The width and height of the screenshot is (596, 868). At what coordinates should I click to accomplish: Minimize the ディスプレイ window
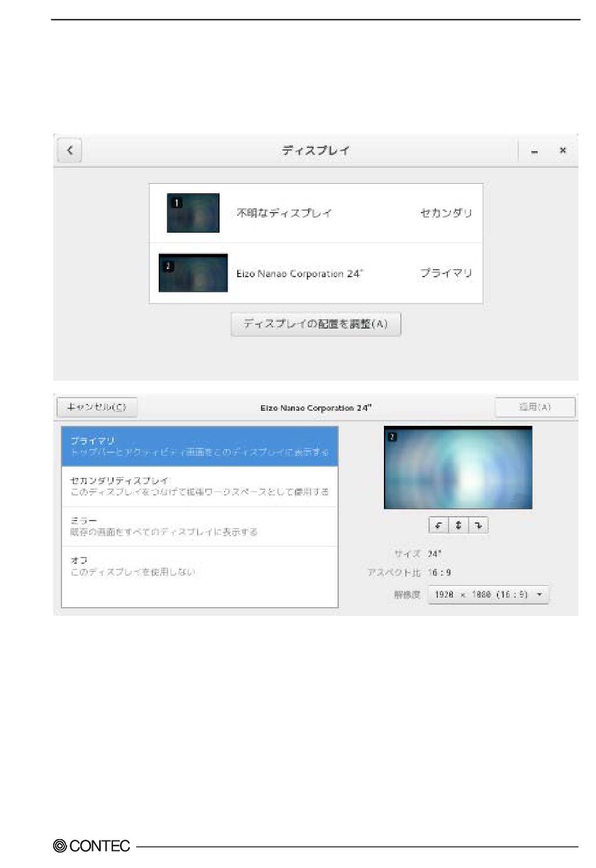[x=534, y=151]
